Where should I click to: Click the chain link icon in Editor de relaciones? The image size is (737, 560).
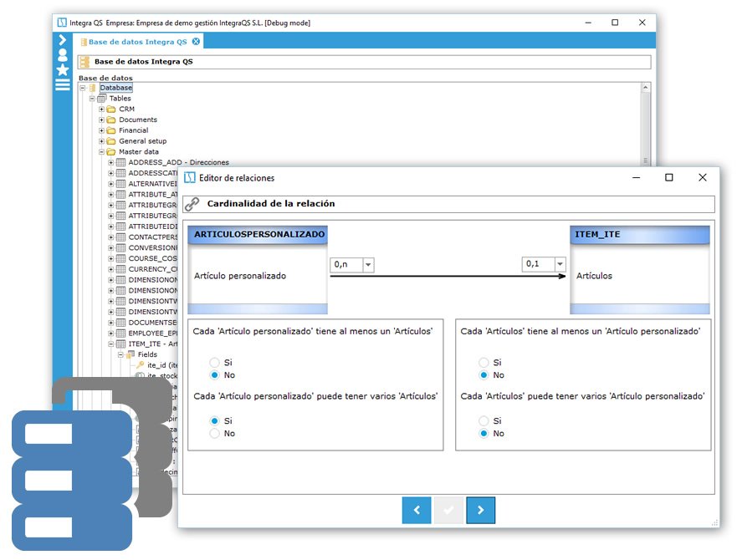click(192, 205)
